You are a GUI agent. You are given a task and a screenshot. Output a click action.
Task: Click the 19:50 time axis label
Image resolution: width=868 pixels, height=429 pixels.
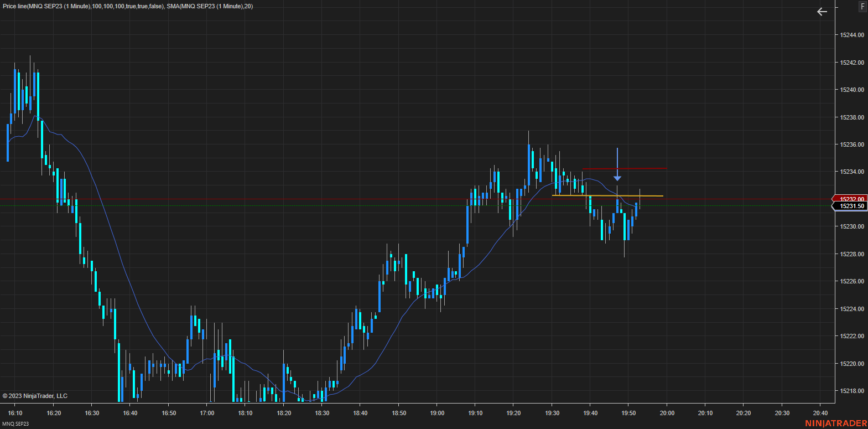[x=628, y=413]
